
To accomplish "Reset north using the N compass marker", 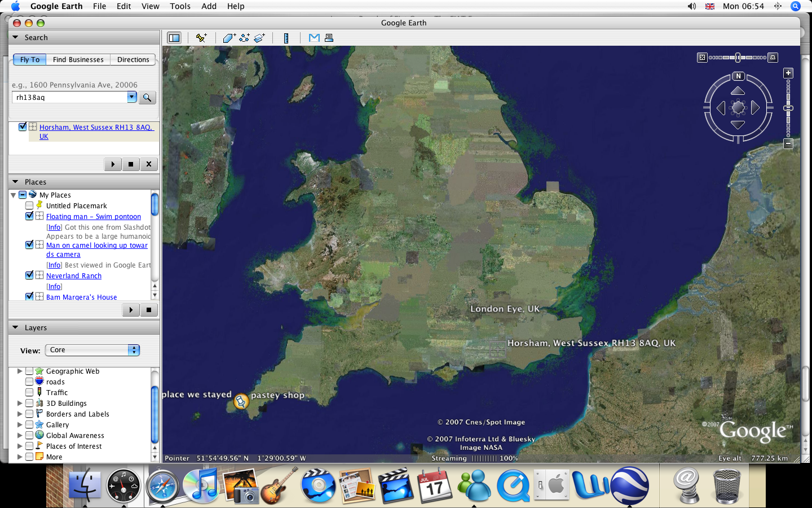I will 738,76.
